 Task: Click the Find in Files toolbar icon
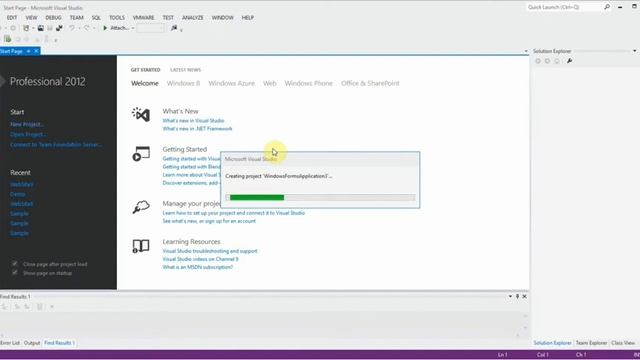pyautogui.click(x=174, y=28)
